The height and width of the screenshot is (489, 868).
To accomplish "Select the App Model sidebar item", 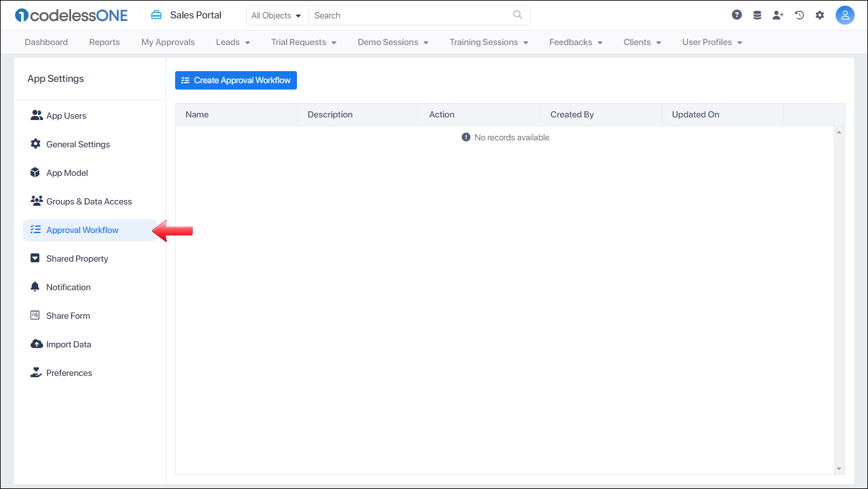I will (x=66, y=172).
